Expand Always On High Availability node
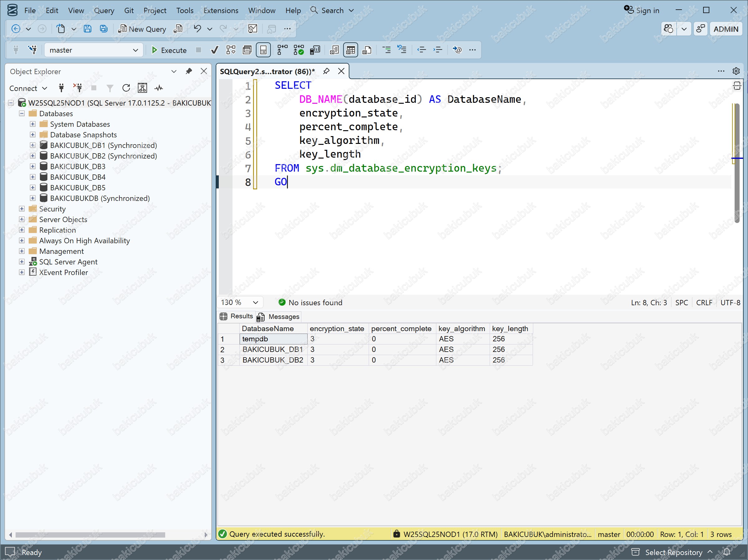The height and width of the screenshot is (560, 748). tap(22, 241)
